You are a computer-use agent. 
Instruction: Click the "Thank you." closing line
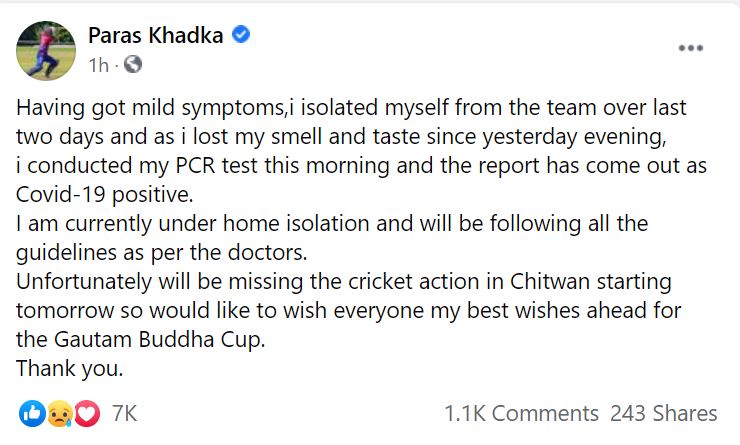click(70, 369)
